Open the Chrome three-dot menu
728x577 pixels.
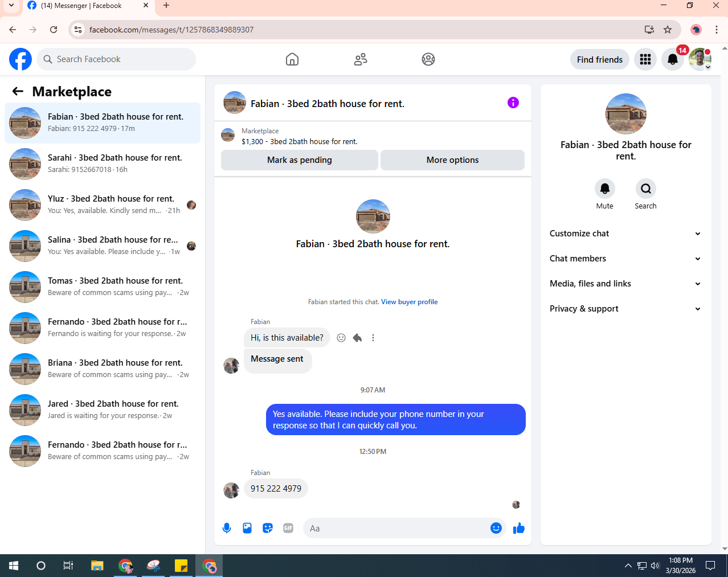coord(717,30)
